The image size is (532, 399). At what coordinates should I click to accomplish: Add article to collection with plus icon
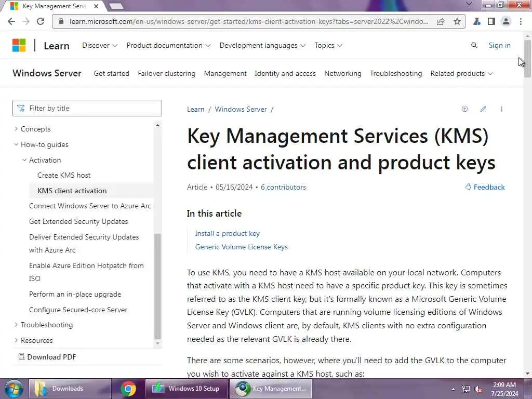464,109
